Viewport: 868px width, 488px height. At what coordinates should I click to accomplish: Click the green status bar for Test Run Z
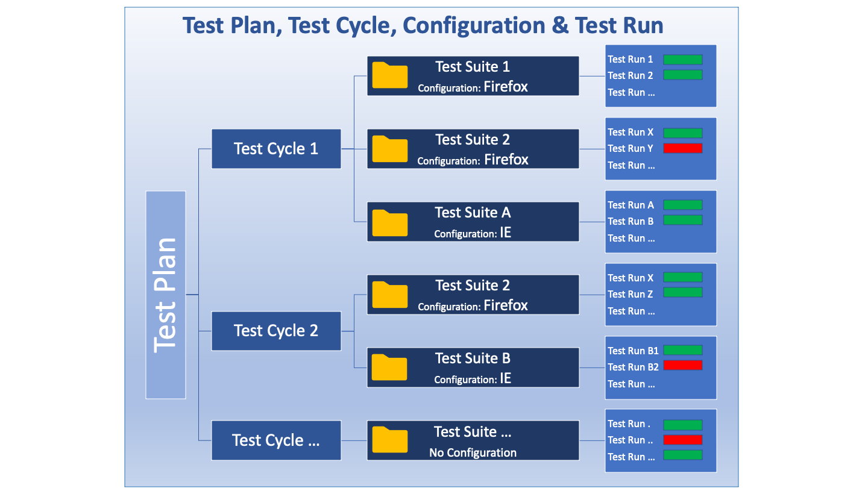click(683, 293)
